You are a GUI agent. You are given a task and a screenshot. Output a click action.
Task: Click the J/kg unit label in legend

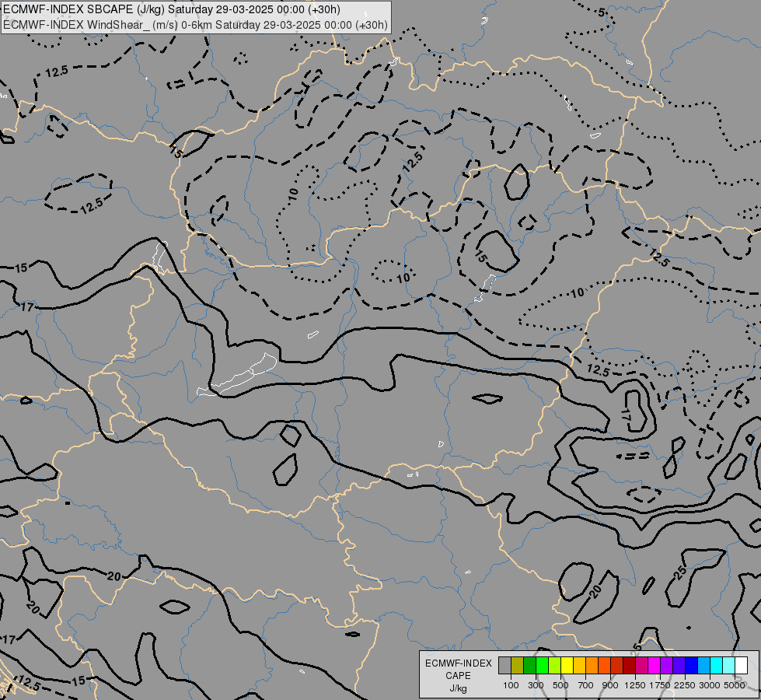point(458,689)
